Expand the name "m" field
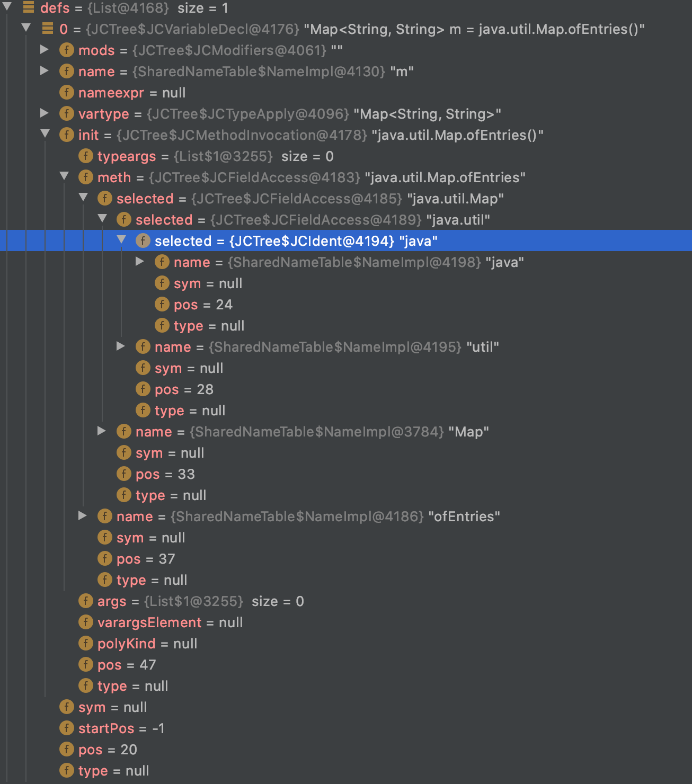 45,70
